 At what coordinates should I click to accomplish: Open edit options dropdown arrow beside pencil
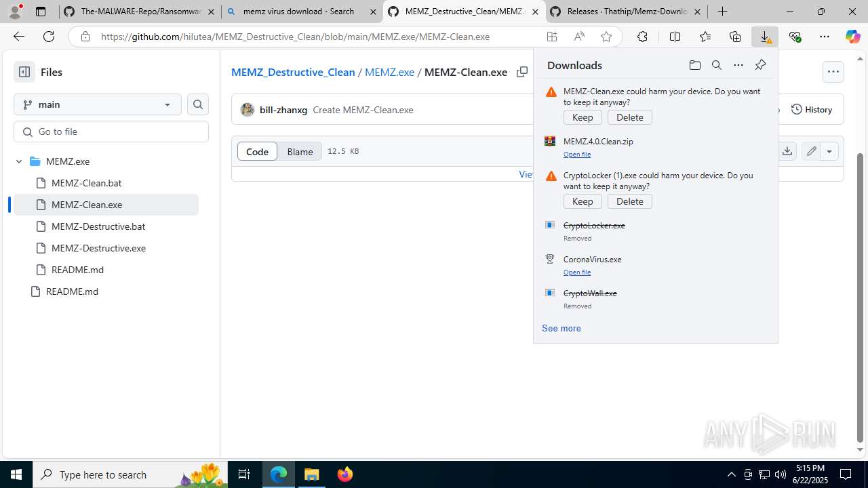pyautogui.click(x=829, y=151)
